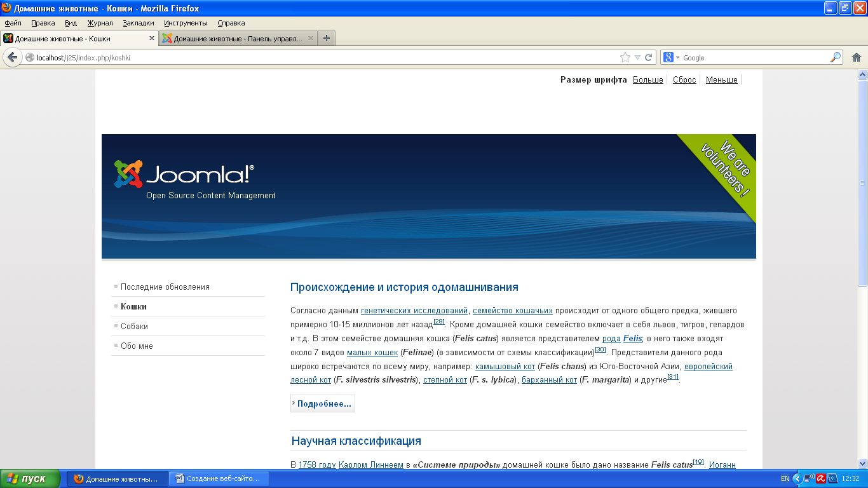868x488 pixels.
Task: Open the 'Кошки' sidebar menu item
Action: (133, 306)
